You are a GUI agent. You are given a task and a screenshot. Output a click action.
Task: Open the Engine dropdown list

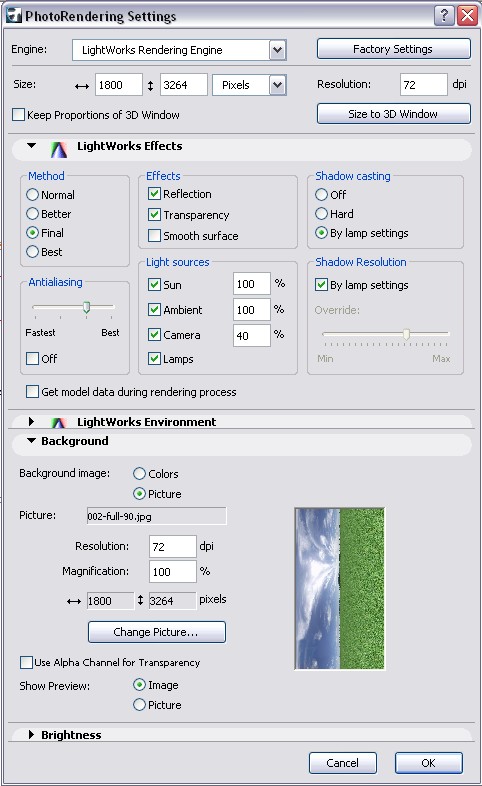[277, 50]
